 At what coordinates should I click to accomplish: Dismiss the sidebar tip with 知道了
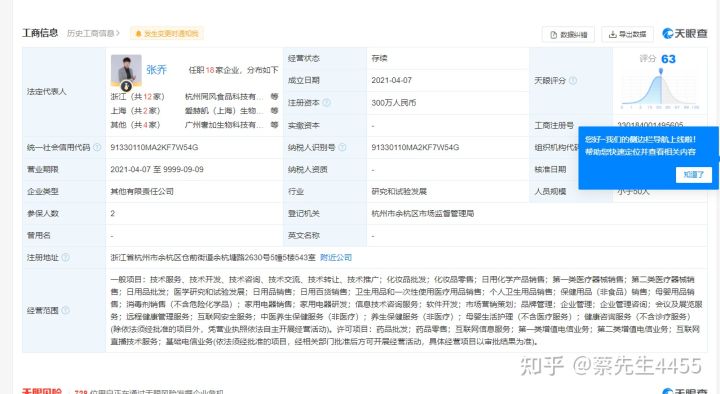[693, 174]
